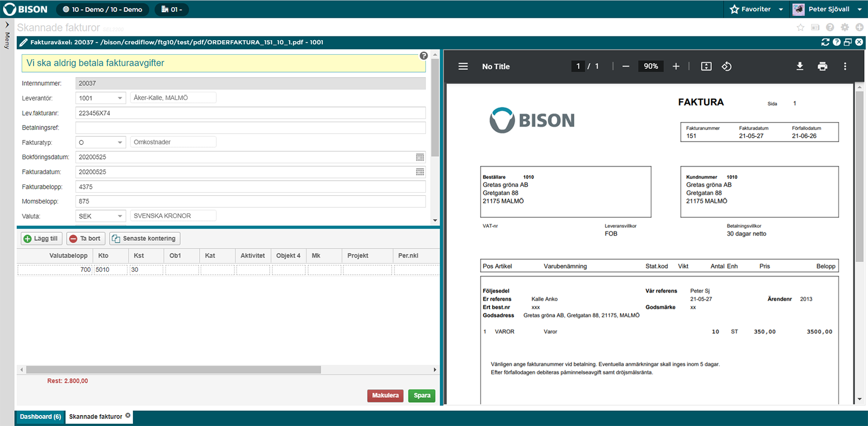Close the Skannade fakturor tab
Image resolution: width=868 pixels, height=426 pixels.
coord(128,416)
